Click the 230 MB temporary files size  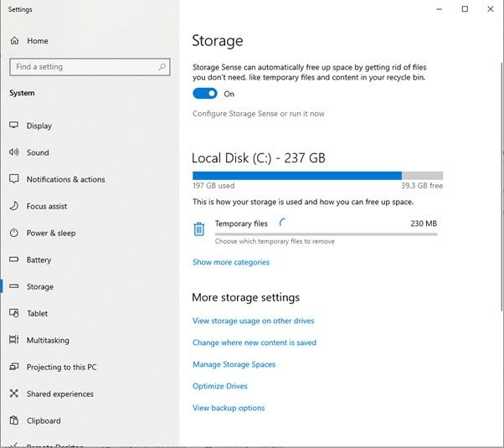click(x=424, y=224)
